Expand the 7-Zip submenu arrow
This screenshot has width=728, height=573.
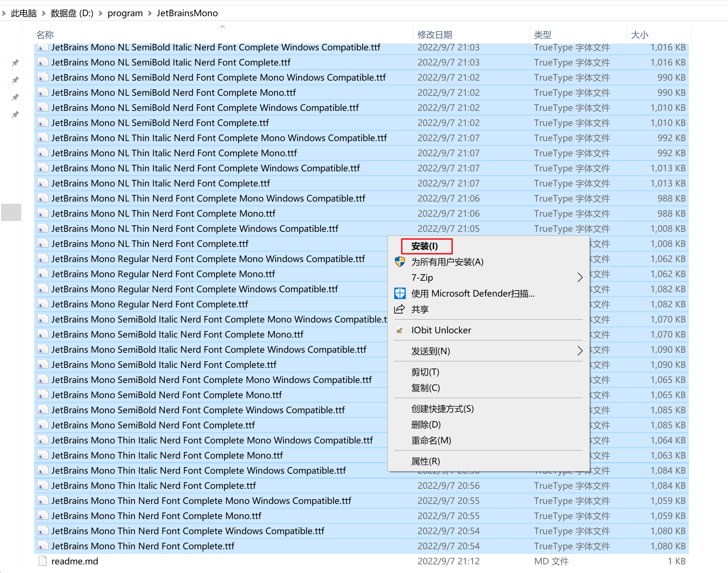pos(579,278)
